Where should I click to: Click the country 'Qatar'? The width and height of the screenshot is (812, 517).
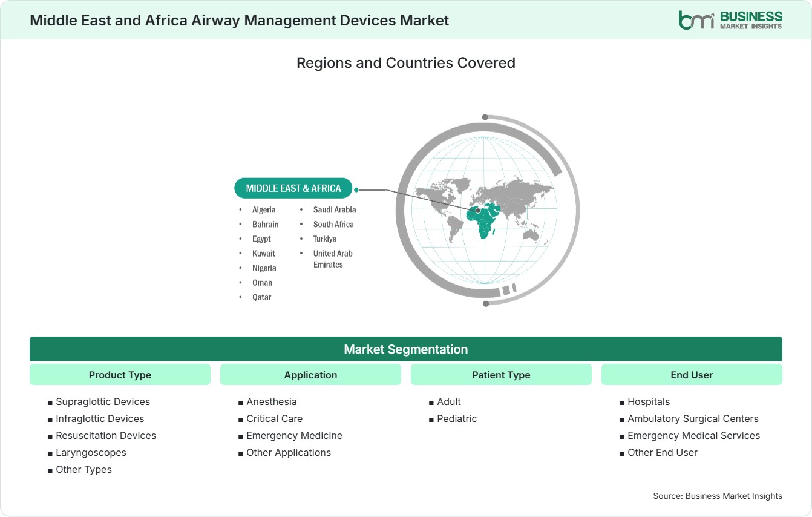(262, 297)
